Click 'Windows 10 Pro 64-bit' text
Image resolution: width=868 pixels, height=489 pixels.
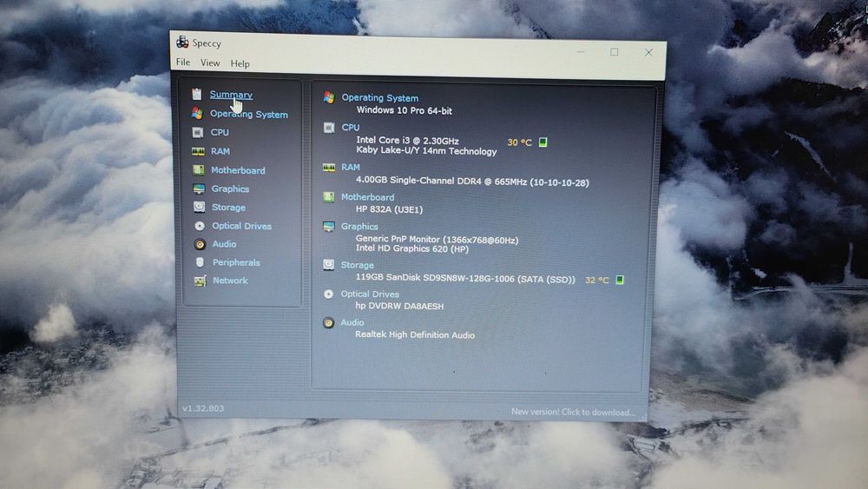coord(404,111)
